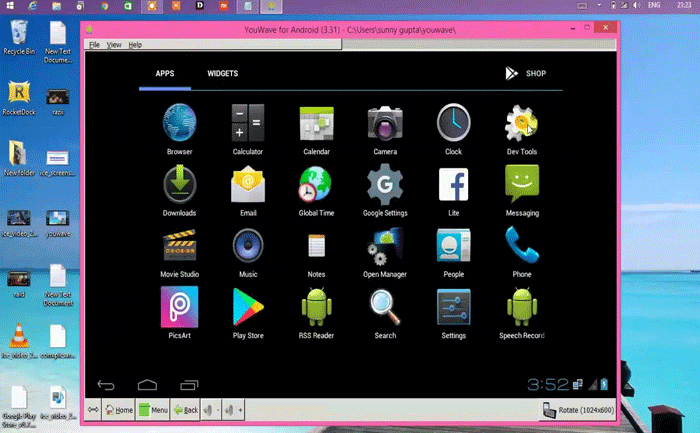Select VLC cone desktop icon
The image size is (700, 433).
(19, 341)
